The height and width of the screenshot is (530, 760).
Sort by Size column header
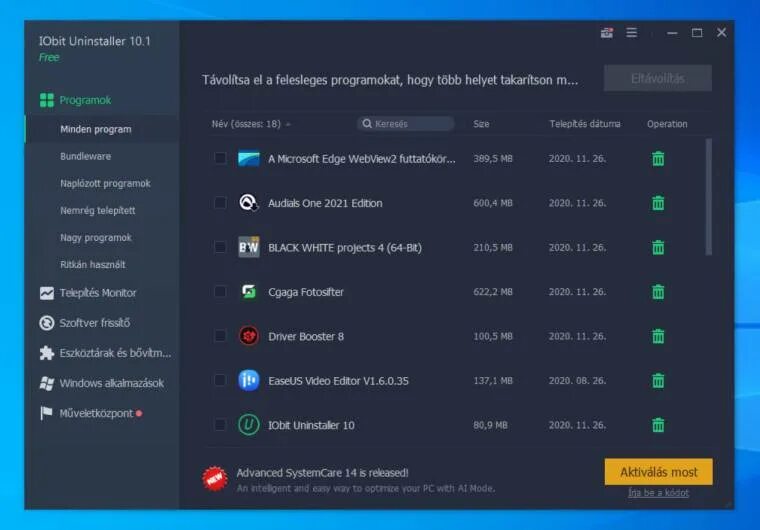point(481,124)
